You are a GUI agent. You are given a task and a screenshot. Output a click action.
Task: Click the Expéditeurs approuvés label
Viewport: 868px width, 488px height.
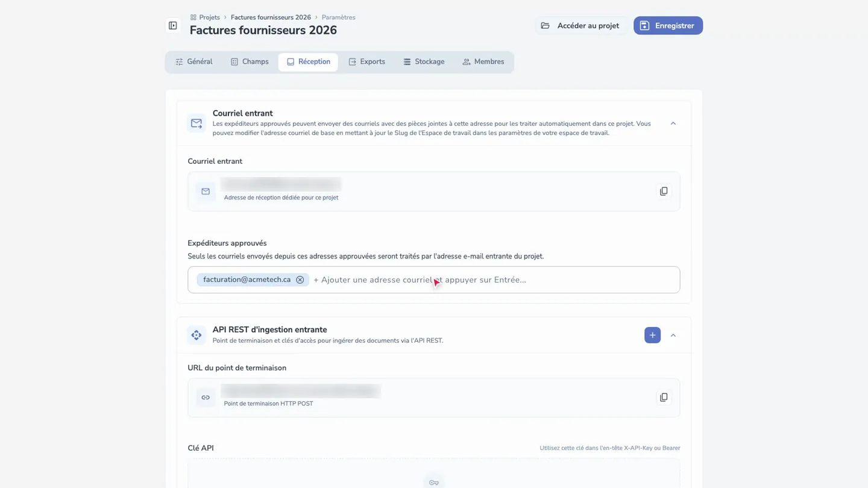pos(227,243)
